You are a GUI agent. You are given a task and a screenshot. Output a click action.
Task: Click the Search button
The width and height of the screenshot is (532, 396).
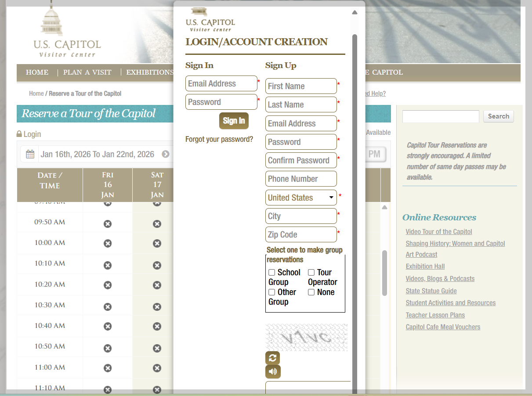pos(499,116)
